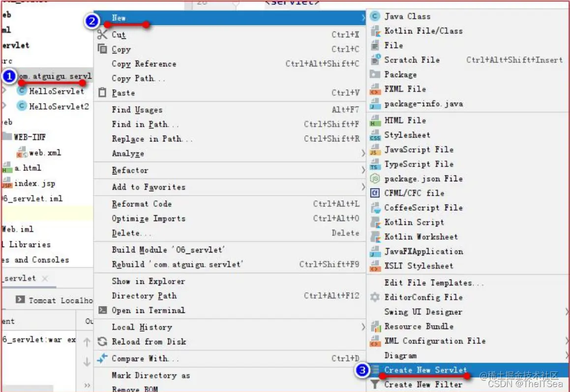Expand the HelloServlet2 tree node

4,106
